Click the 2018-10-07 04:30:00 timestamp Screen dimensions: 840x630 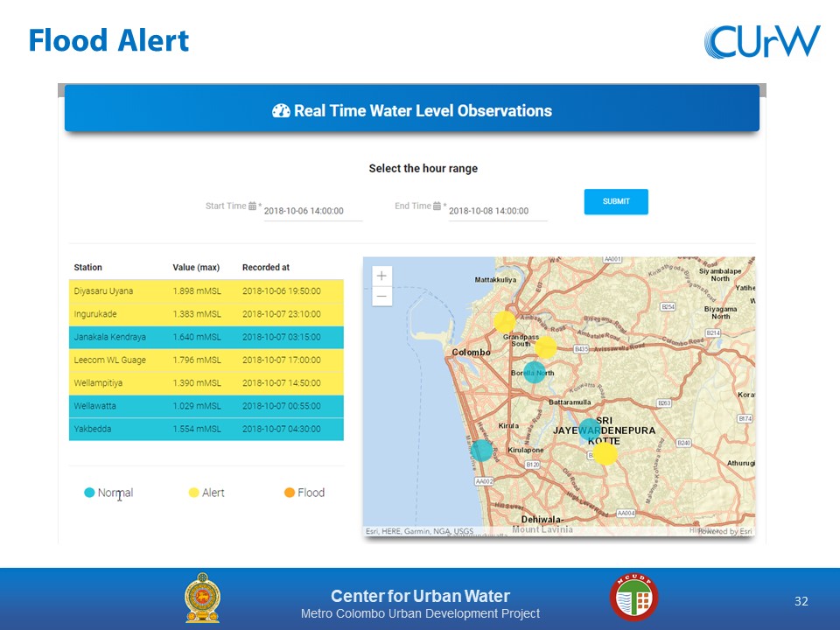point(282,429)
